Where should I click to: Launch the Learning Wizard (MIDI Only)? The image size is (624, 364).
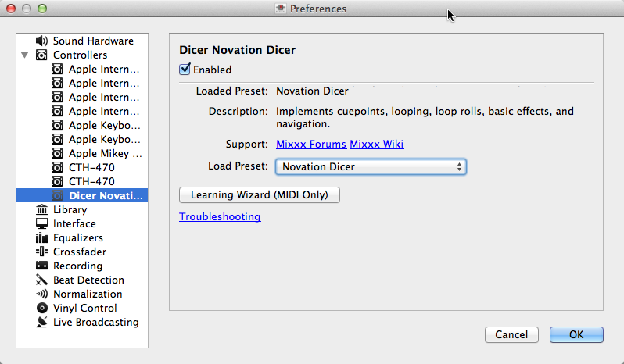coord(260,194)
